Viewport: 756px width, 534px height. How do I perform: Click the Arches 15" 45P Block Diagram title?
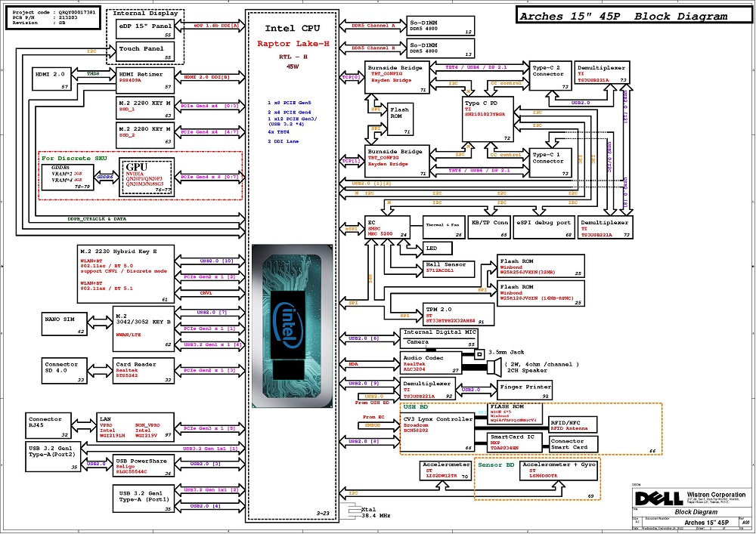[x=624, y=16]
